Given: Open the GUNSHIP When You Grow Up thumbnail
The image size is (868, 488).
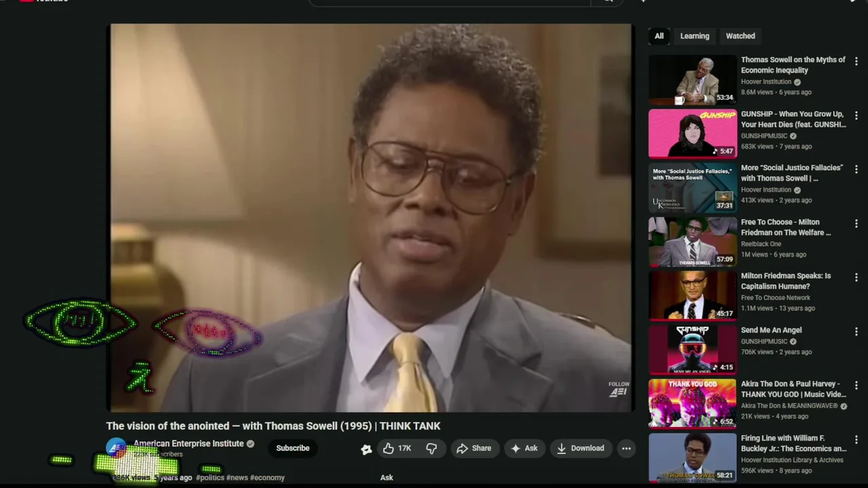Looking at the screenshot, I should coord(692,134).
